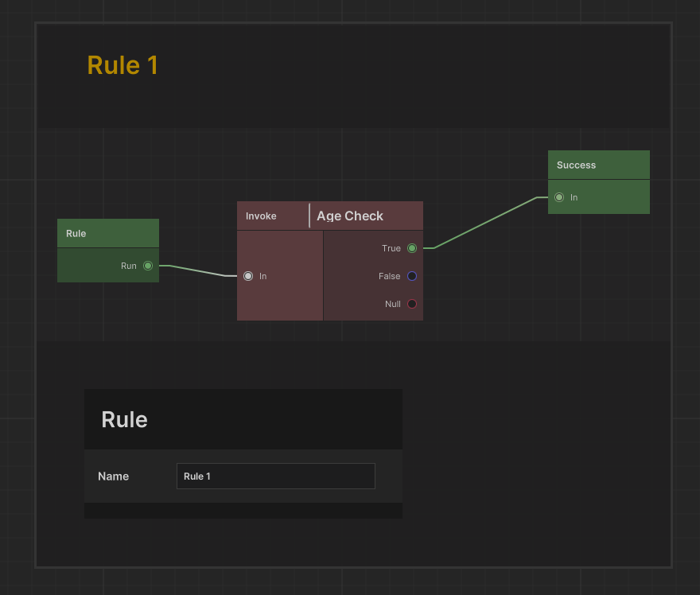Viewport: 700px width, 595px height.
Task: Focus the Name input field
Action: [275, 476]
